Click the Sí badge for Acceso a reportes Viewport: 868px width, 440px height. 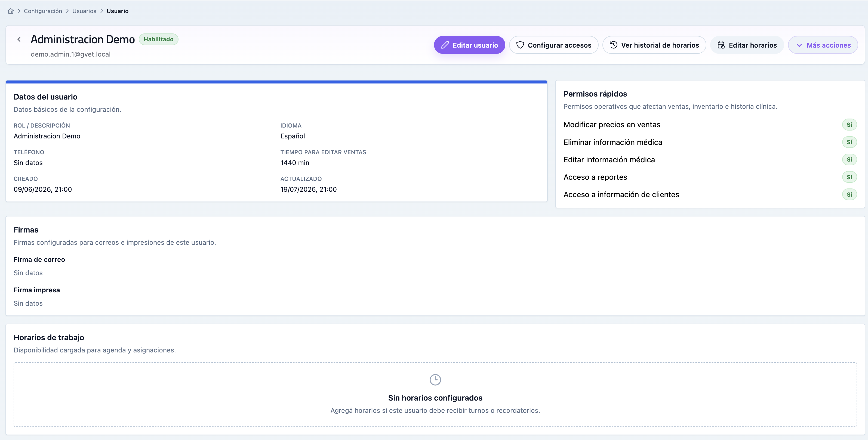pyautogui.click(x=849, y=177)
